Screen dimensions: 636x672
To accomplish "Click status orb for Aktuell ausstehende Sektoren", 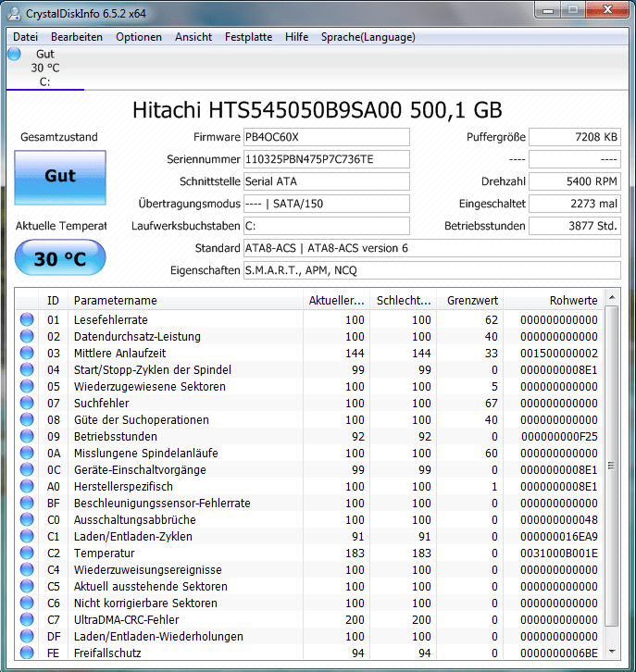I will click(27, 587).
